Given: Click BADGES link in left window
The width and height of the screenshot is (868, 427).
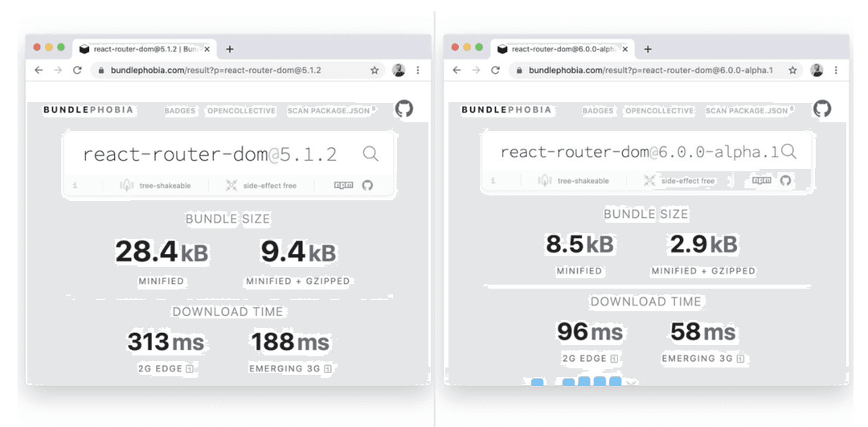Looking at the screenshot, I should tap(180, 111).
